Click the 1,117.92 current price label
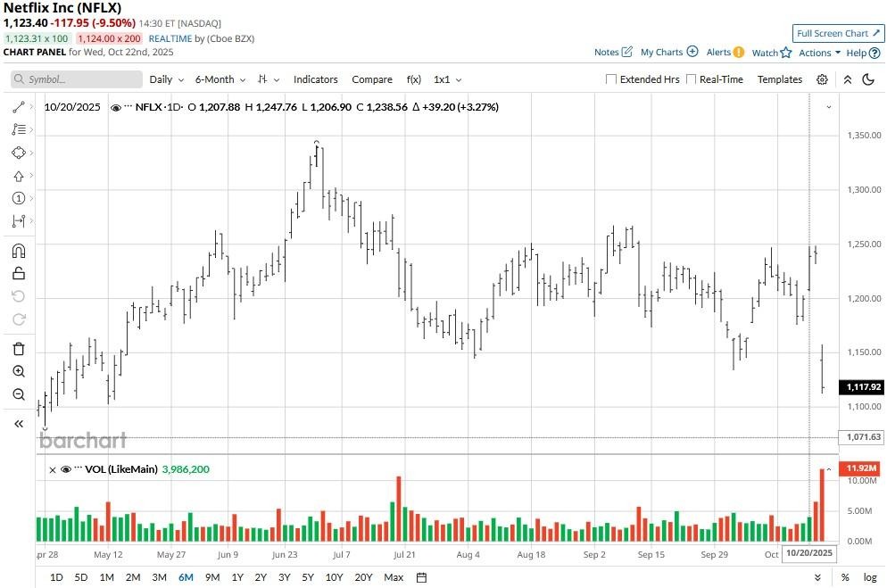 click(x=863, y=386)
